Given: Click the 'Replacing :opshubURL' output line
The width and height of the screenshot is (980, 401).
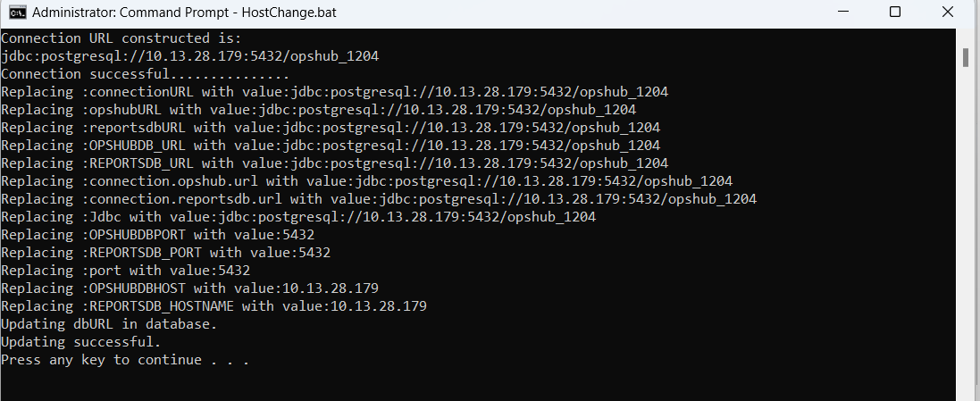Looking at the screenshot, I should tap(318, 110).
